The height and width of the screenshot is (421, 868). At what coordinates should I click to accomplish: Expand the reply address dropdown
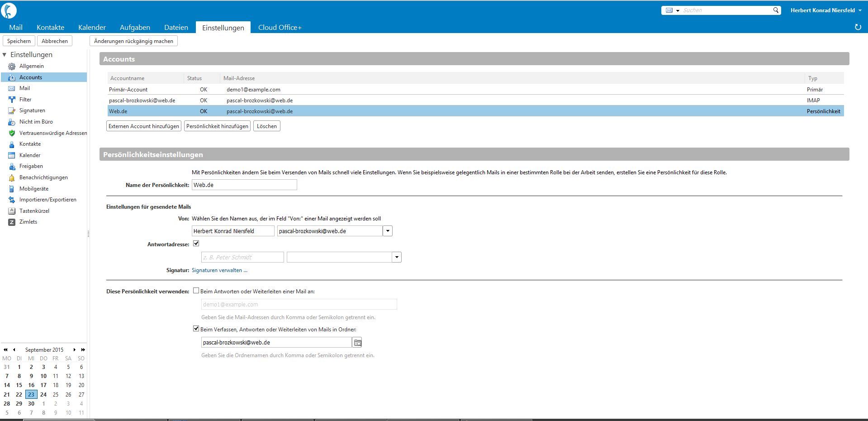[x=397, y=257]
